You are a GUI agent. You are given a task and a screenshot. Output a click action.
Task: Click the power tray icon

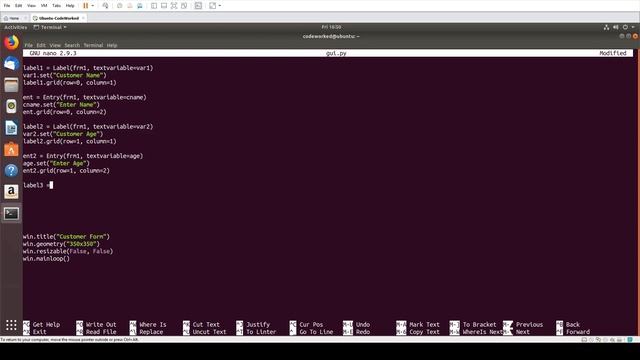click(625, 27)
